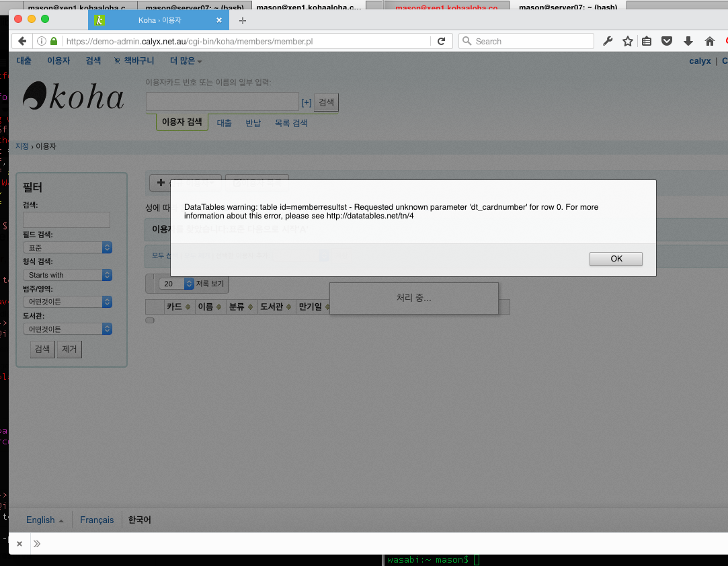Image resolution: width=728 pixels, height=566 pixels.
Task: Click OK in the DataTables warning dialog
Action: [x=616, y=259]
